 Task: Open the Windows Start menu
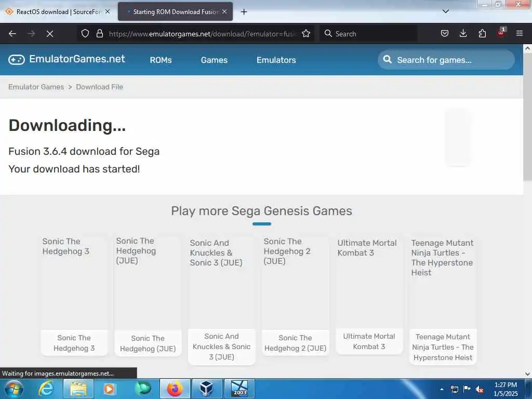14,389
